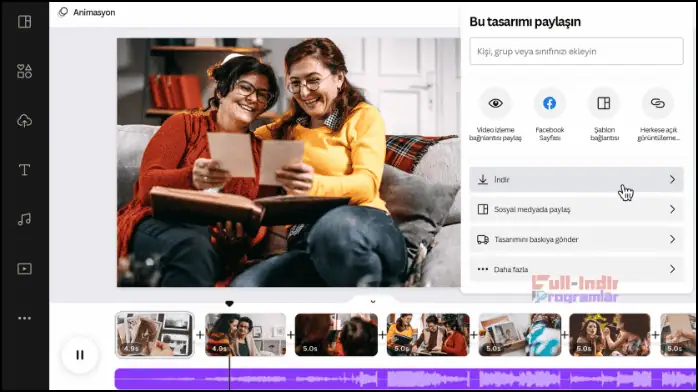Collapse the timeline with the small chevron
The width and height of the screenshot is (698, 392).
(x=373, y=302)
